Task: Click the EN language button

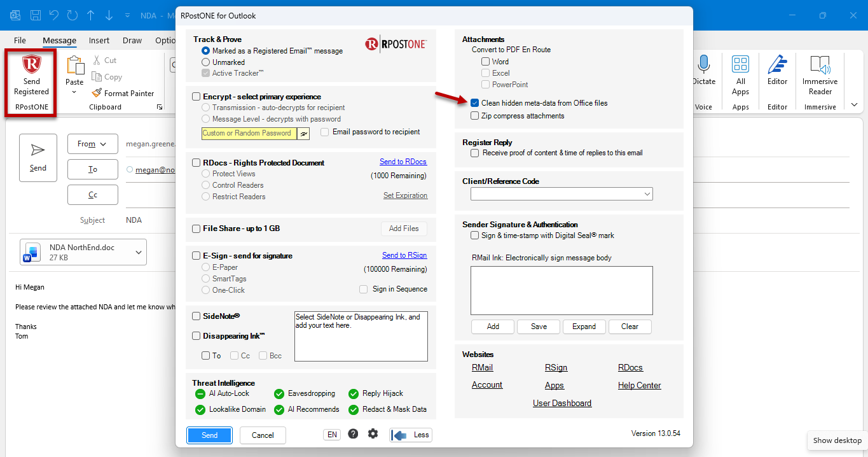Action: [331, 435]
